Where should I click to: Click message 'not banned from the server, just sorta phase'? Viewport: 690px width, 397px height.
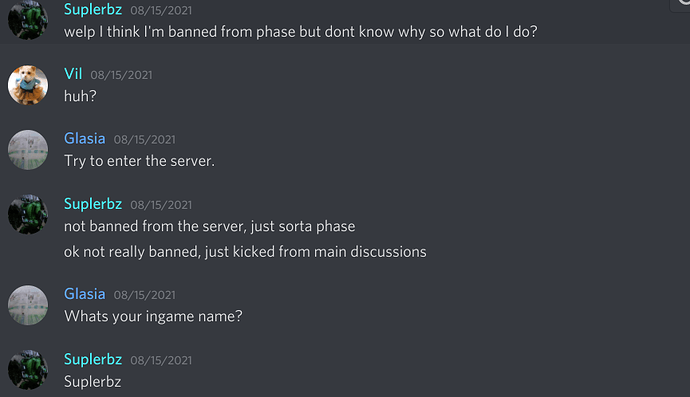pos(209,226)
